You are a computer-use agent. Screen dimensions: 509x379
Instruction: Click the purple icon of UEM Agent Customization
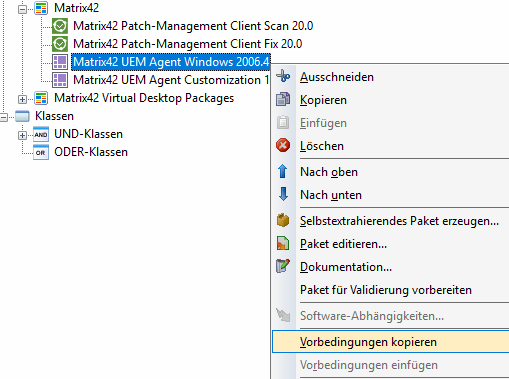click(x=60, y=80)
